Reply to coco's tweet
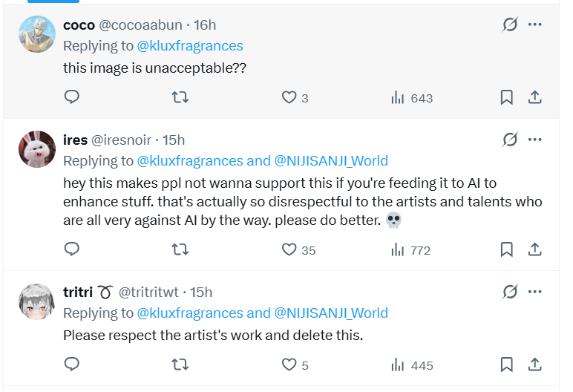 click(x=72, y=97)
